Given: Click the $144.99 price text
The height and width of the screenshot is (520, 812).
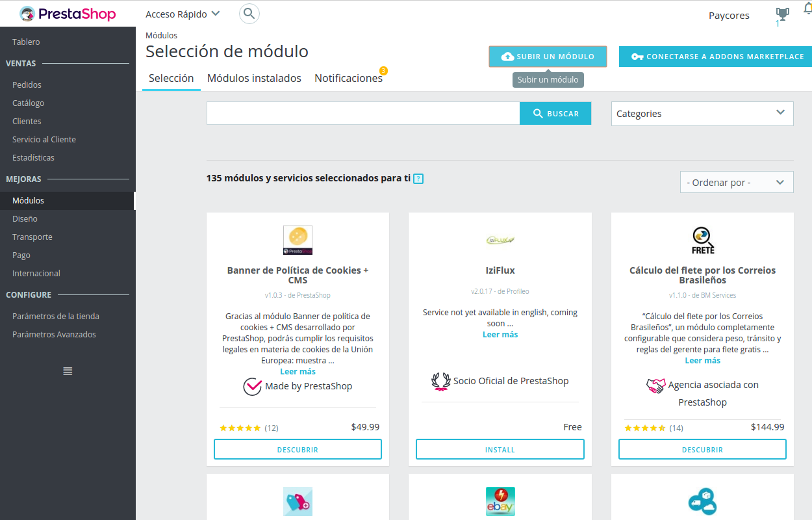Looking at the screenshot, I should point(767,427).
